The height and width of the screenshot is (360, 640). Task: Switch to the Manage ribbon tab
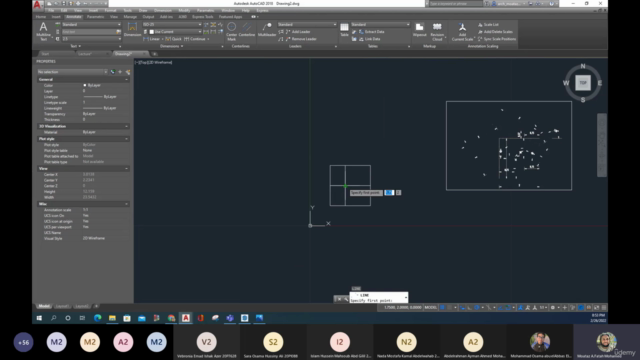130,17
